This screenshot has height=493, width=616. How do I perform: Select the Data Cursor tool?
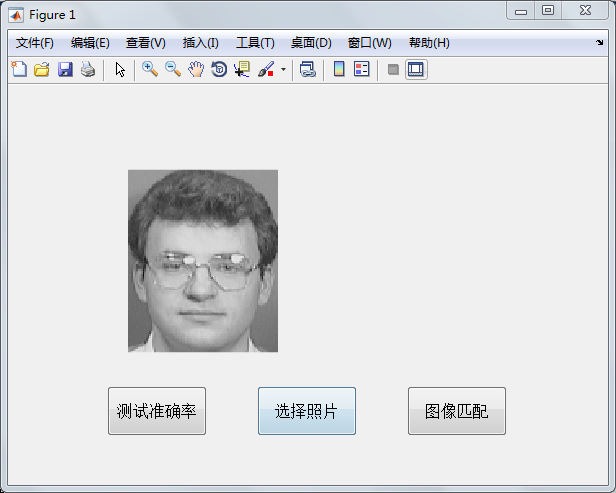pos(242,70)
